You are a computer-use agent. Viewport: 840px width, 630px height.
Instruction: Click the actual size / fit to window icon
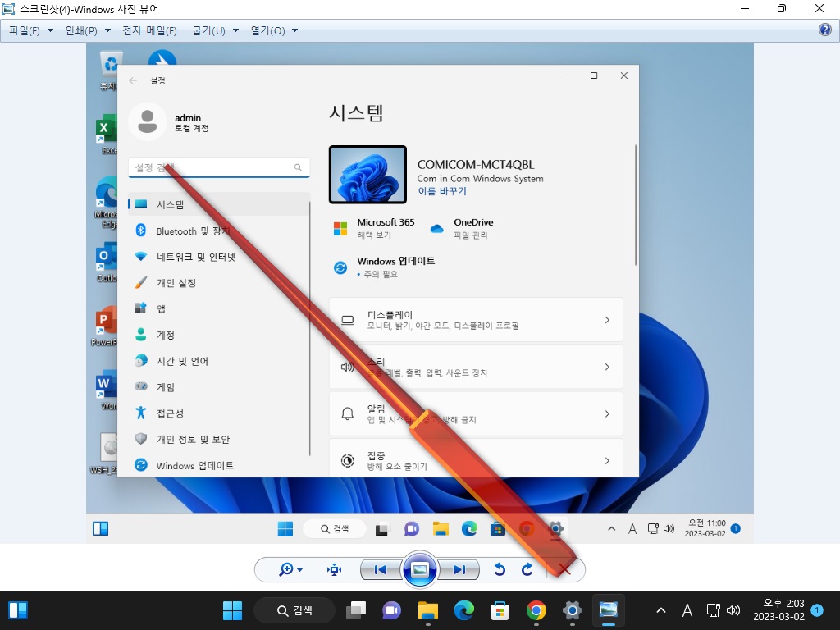335,569
